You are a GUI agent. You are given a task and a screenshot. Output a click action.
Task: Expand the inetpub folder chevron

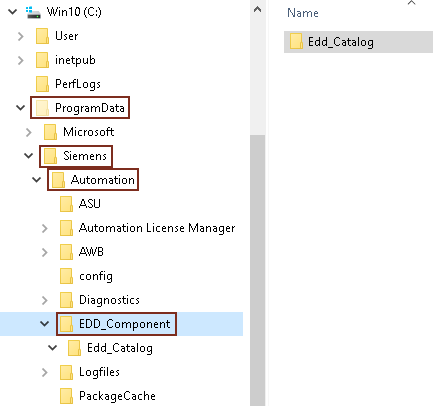(x=21, y=60)
